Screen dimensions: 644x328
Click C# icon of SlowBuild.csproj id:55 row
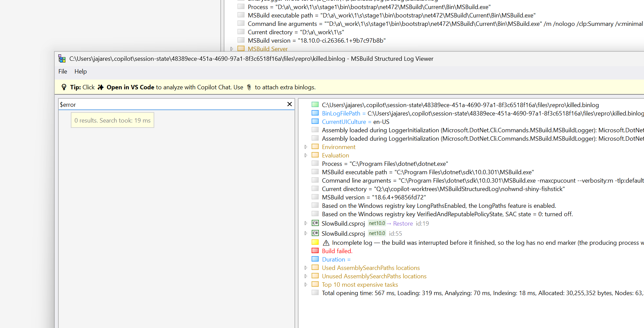point(315,233)
